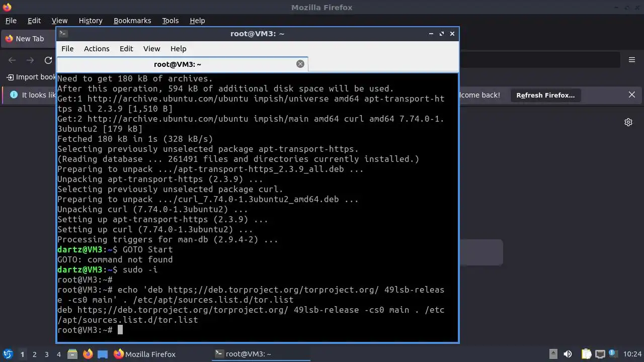Image resolution: width=644 pixels, height=362 pixels.
Task: Open Firefox Help menu
Action: [x=197, y=21]
